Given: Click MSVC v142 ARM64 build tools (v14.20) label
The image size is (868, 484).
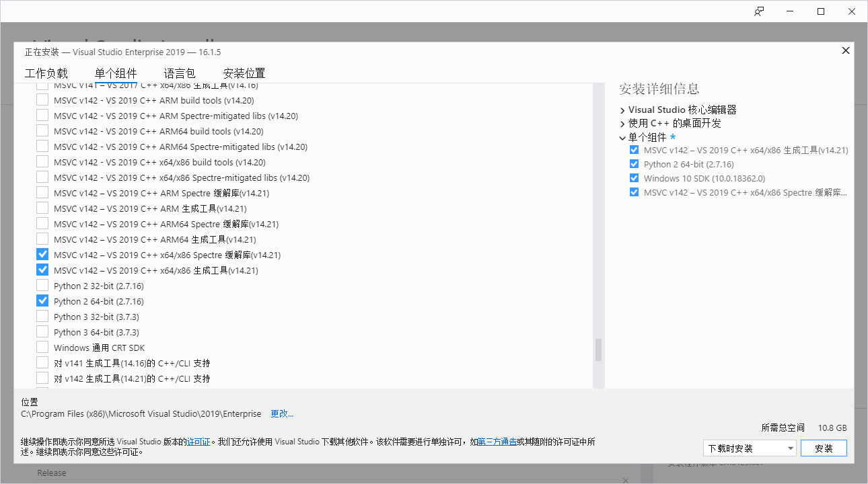Looking at the screenshot, I should pos(159,131).
